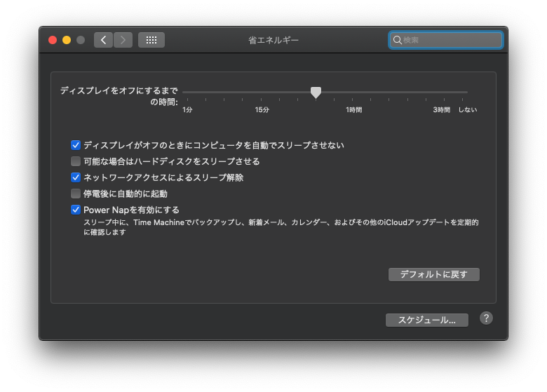Enable 可能な場合はハードディスクをスリープさせる checkbox
547x392 pixels.
click(76, 161)
